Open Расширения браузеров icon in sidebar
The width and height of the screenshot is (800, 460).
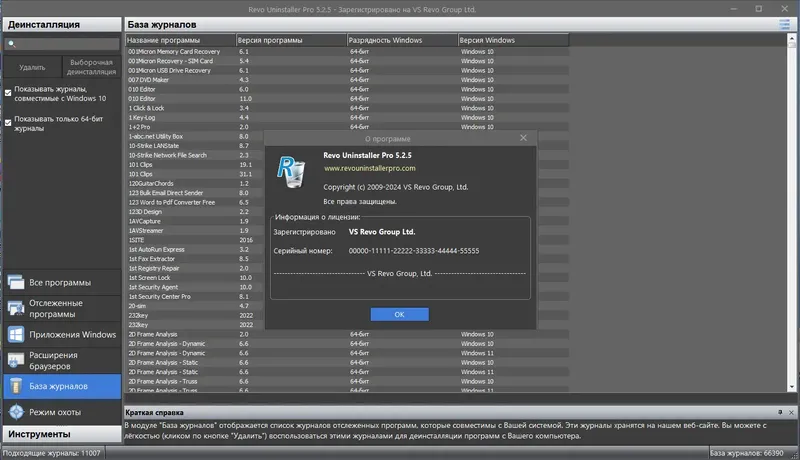point(16,361)
